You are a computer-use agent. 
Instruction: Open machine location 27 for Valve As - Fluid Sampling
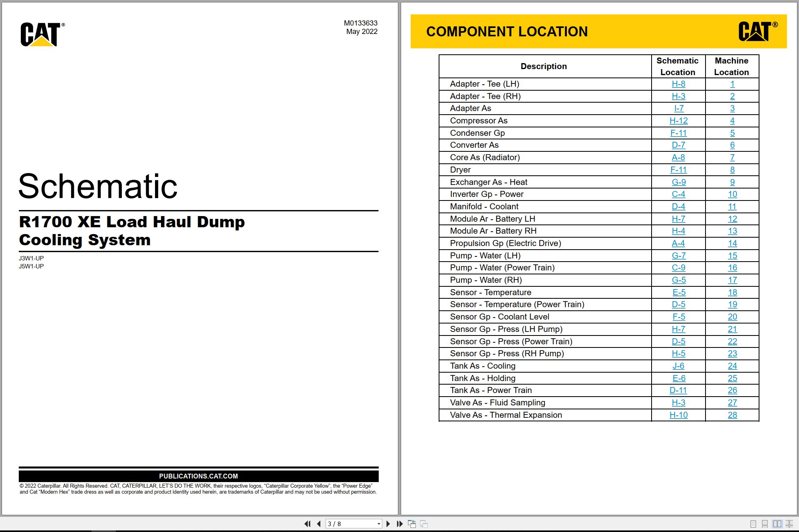732,403
